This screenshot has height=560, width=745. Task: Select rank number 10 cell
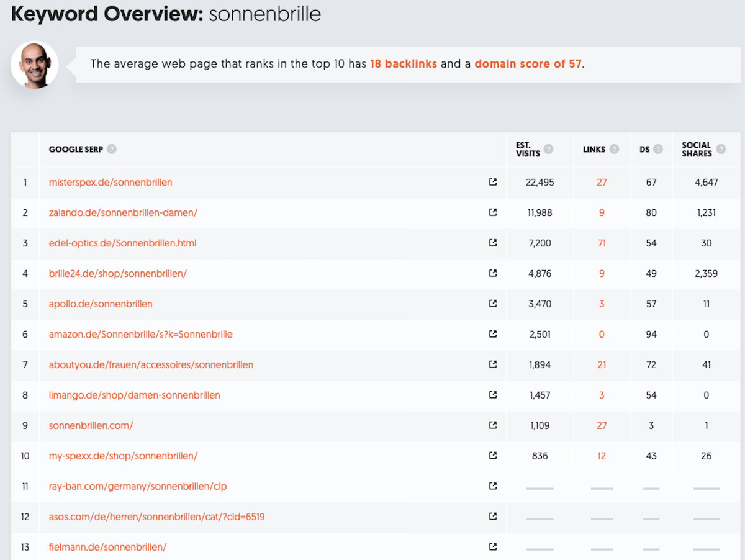25,456
